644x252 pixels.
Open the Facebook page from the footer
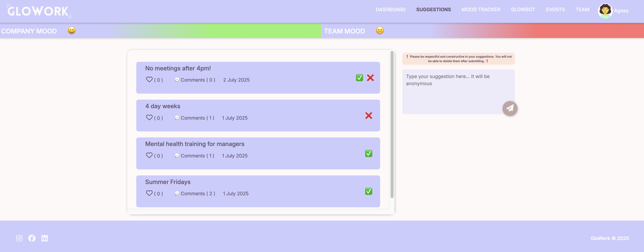coord(32,238)
